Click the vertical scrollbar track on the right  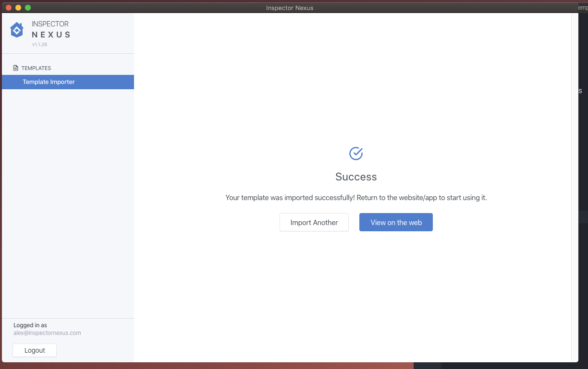click(x=575, y=192)
